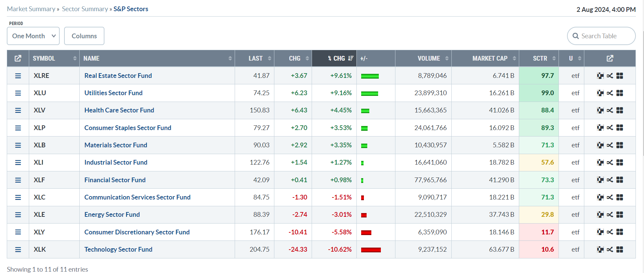Open the row menu for XLY
The height and width of the screenshot is (273, 644).
click(18, 232)
